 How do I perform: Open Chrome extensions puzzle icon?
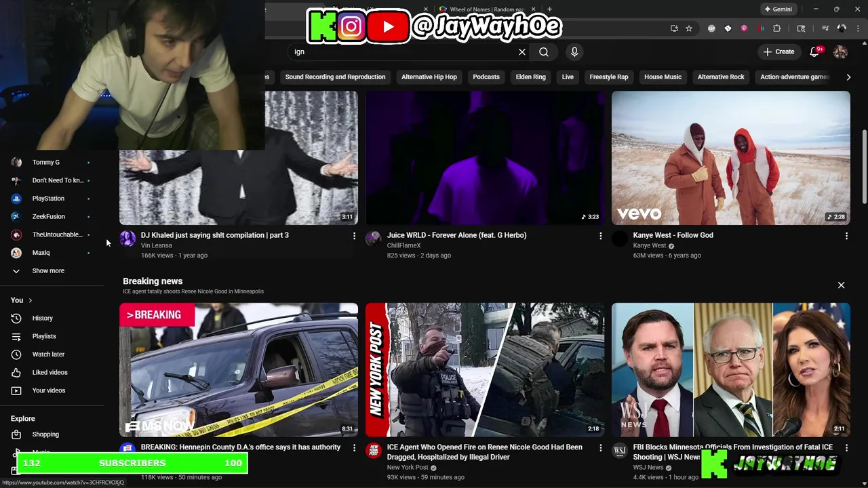tap(777, 28)
